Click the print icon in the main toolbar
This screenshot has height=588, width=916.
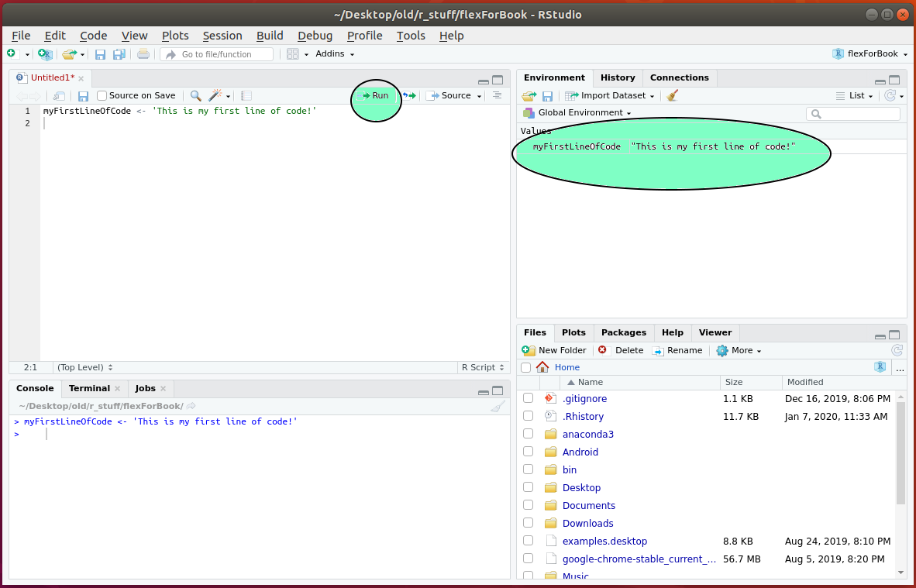pos(143,54)
